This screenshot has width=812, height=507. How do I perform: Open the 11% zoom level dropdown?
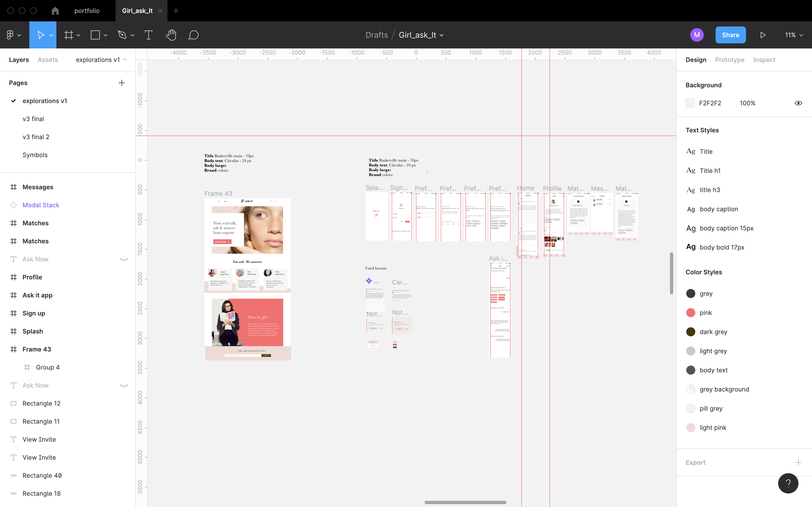794,35
